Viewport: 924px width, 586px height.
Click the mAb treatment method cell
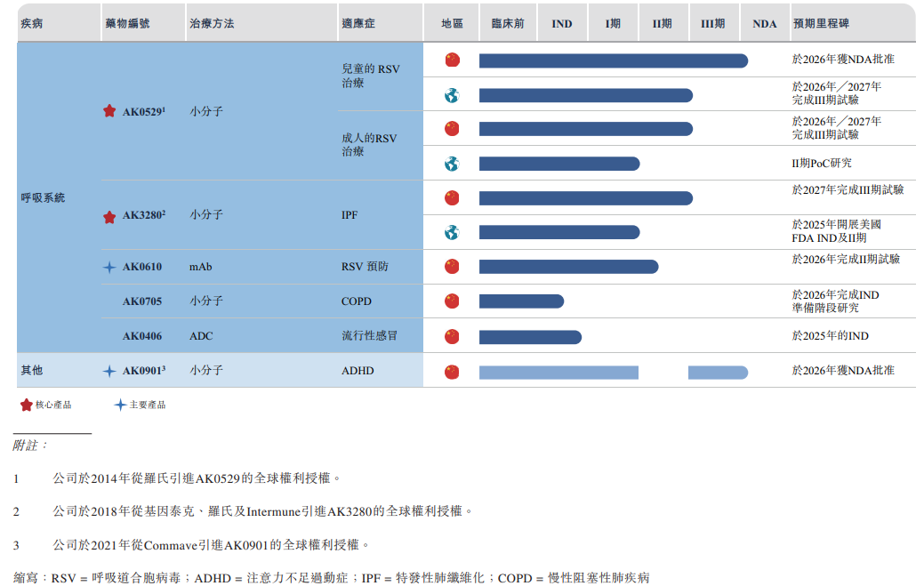pyautogui.click(x=200, y=267)
